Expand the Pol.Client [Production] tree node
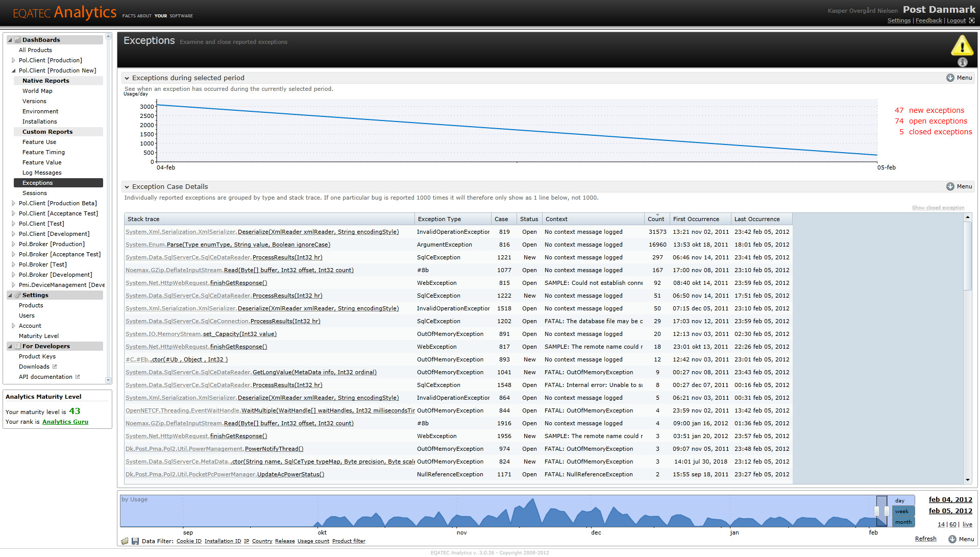Screen dimensions: 980x557 pyautogui.click(x=13, y=60)
